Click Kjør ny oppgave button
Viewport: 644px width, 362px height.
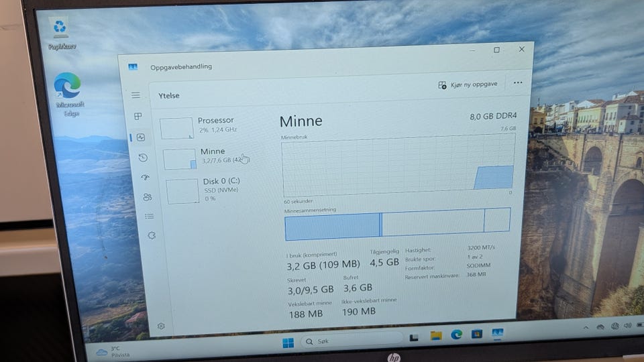pos(468,84)
